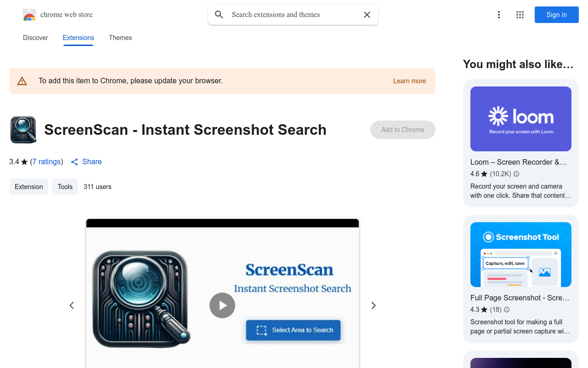The width and height of the screenshot is (588, 368).
Task: Click the star icon beside 4.6
Action: click(484, 174)
